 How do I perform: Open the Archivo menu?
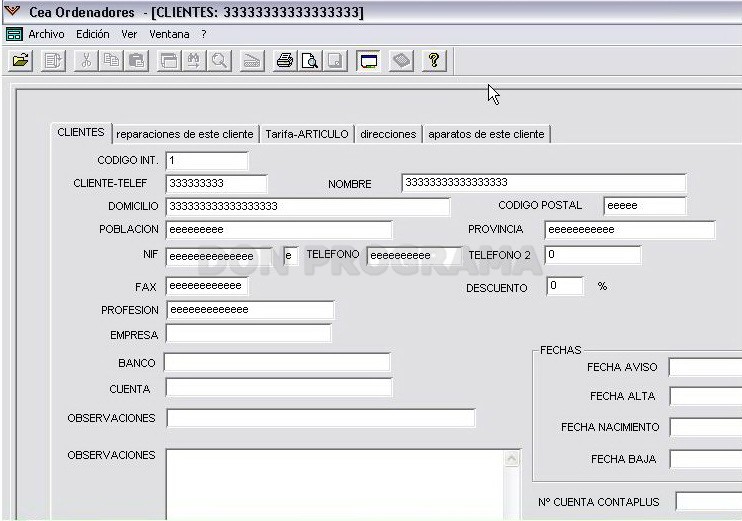pos(46,34)
